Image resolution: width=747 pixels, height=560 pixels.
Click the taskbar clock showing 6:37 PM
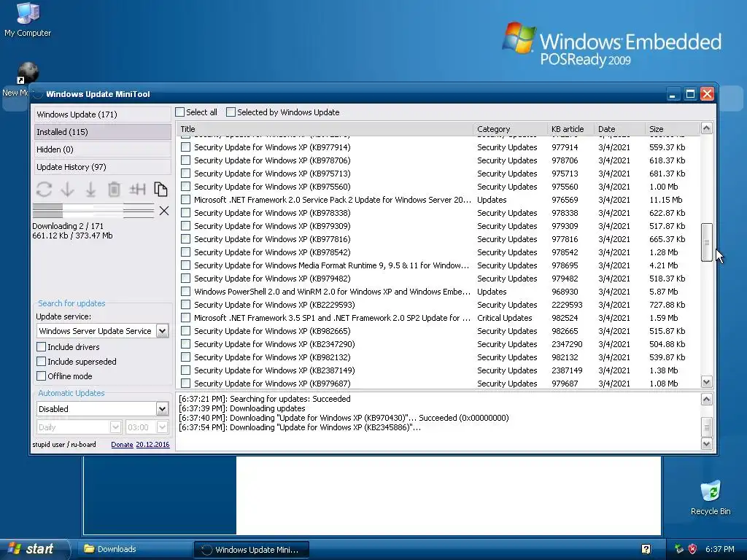[x=719, y=549]
